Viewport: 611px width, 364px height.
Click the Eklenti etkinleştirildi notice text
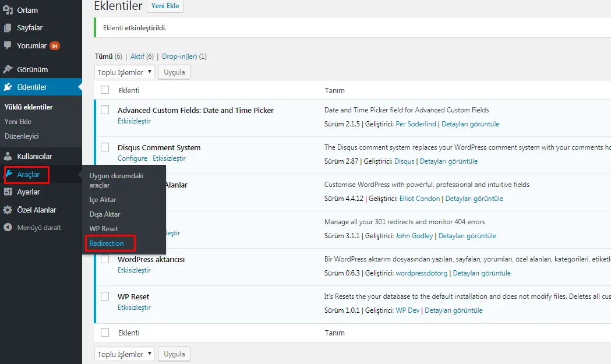point(135,28)
